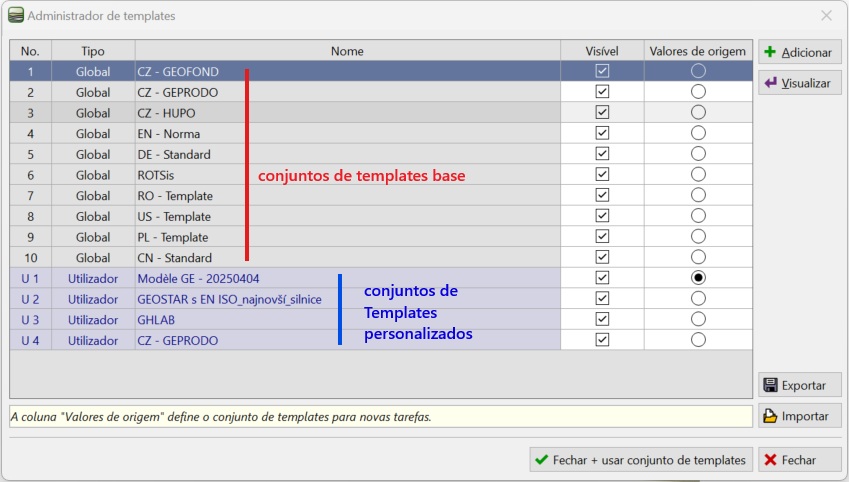
Task: Uncheck Visível for CN - Standard
Action: click(602, 257)
